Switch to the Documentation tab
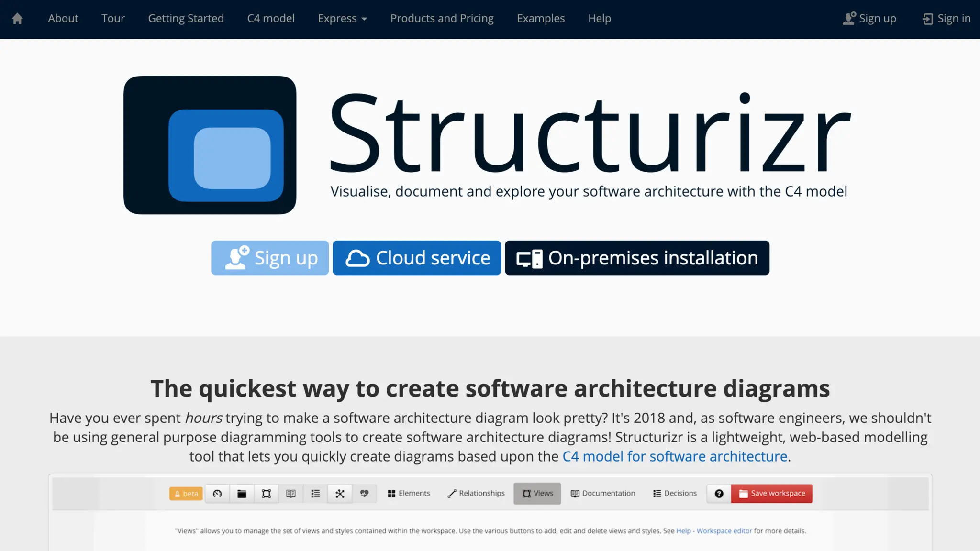 point(603,494)
